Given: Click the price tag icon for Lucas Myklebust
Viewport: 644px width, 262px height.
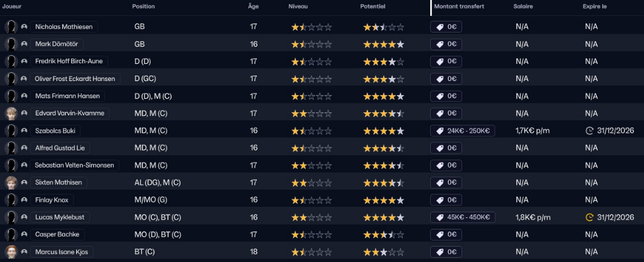Looking at the screenshot, I should point(440,217).
